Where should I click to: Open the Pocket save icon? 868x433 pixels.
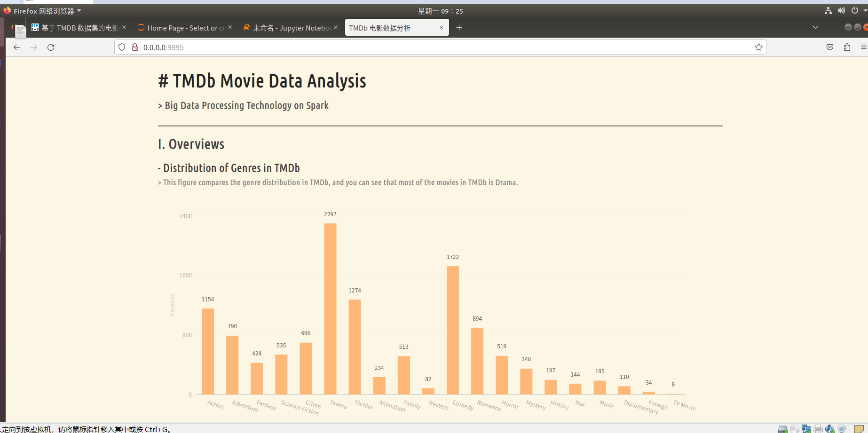(x=830, y=47)
